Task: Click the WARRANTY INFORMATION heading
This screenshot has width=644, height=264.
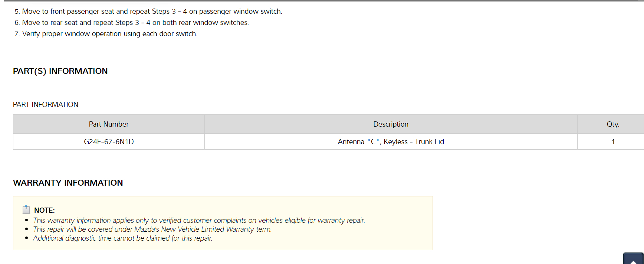Action: click(68, 183)
